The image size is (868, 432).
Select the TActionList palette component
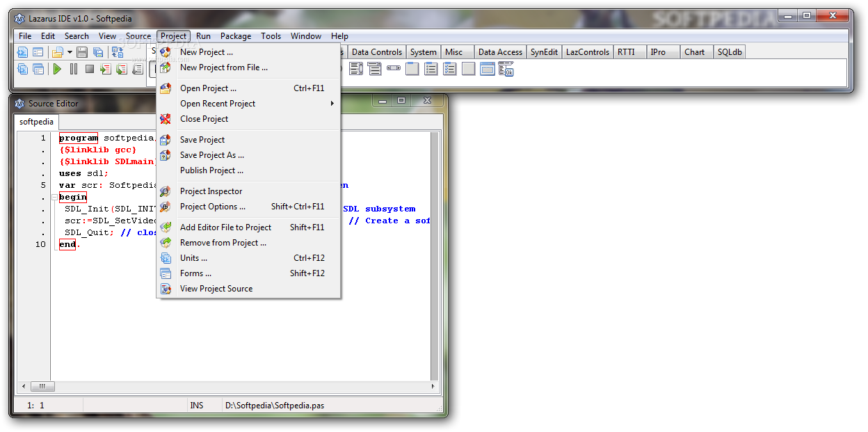(x=506, y=69)
